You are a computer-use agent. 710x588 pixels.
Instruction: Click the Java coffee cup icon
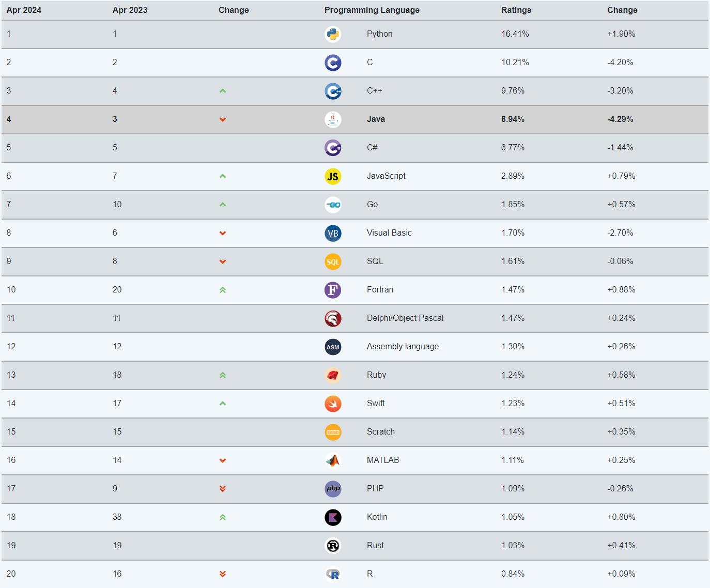coord(333,119)
